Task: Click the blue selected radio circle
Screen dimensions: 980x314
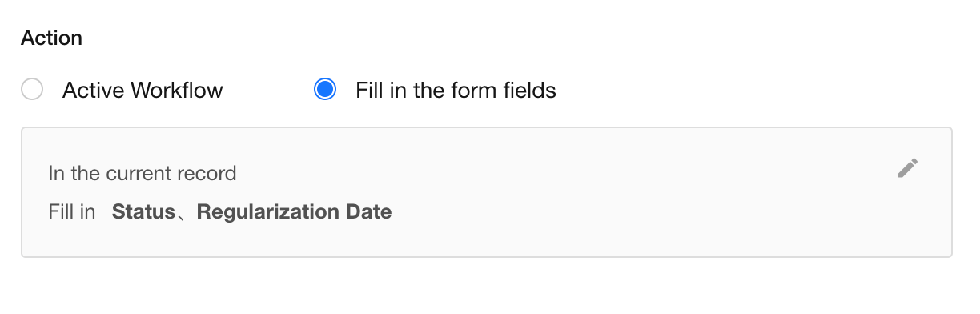Action: point(325,90)
